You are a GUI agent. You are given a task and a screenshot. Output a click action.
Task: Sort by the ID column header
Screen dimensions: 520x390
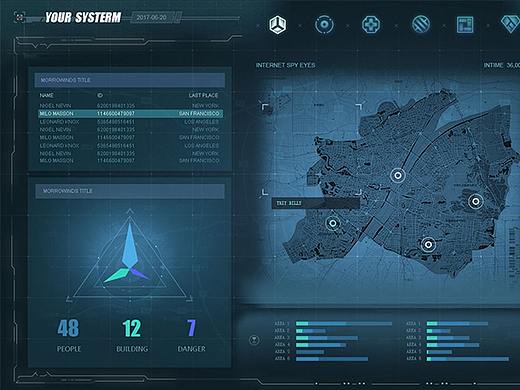point(100,95)
